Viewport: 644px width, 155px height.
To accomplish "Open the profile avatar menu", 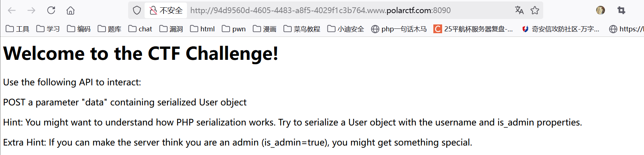I will click(x=601, y=10).
